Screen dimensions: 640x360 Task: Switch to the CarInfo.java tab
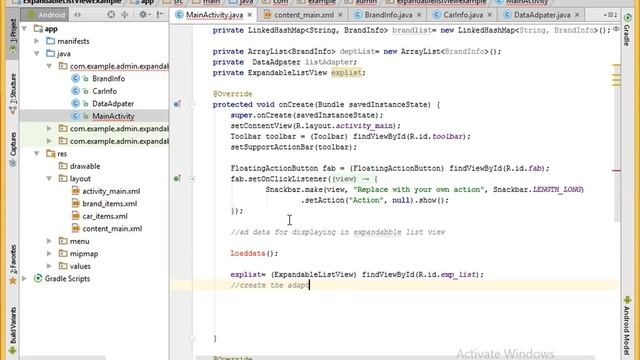463,15
